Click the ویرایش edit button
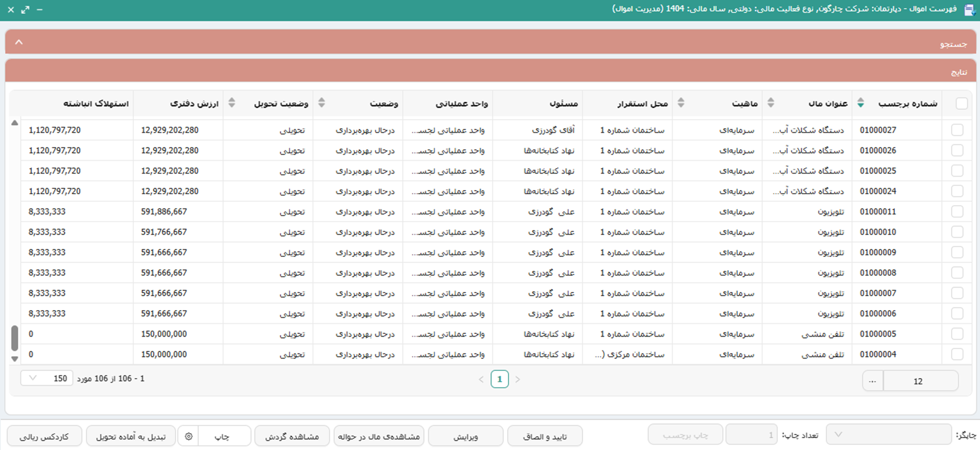The image size is (980, 450). [465, 437]
